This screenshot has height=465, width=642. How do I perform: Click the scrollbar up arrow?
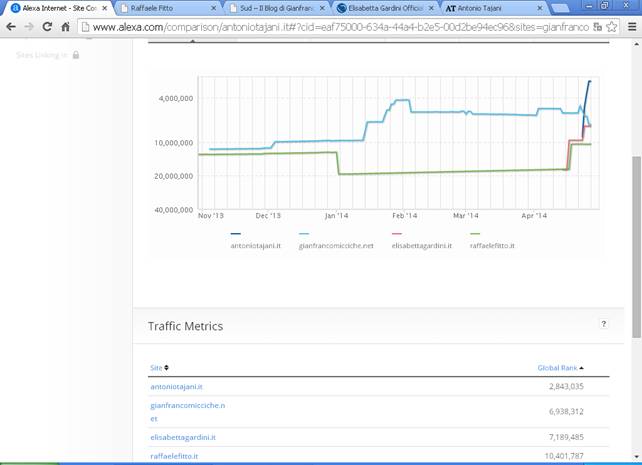click(x=636, y=43)
